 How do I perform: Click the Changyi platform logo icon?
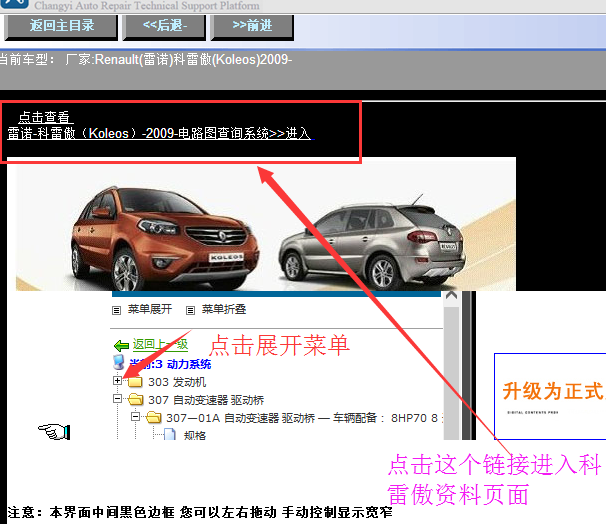pos(15,4)
